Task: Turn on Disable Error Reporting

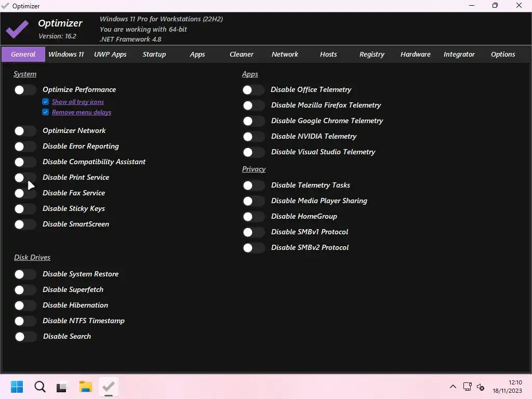Action: (25, 147)
